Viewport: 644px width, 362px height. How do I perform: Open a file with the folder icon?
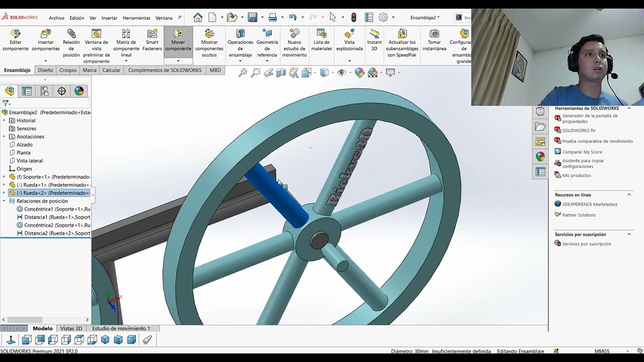pos(232,18)
